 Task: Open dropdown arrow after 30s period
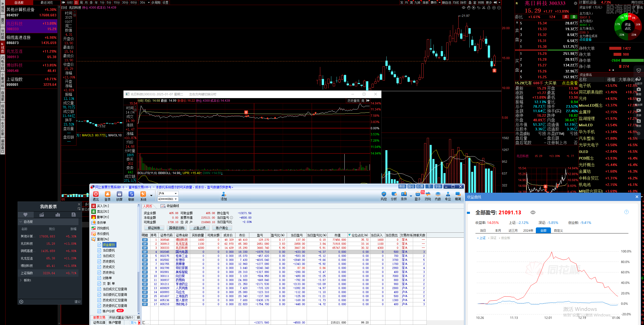tap(149, 3)
